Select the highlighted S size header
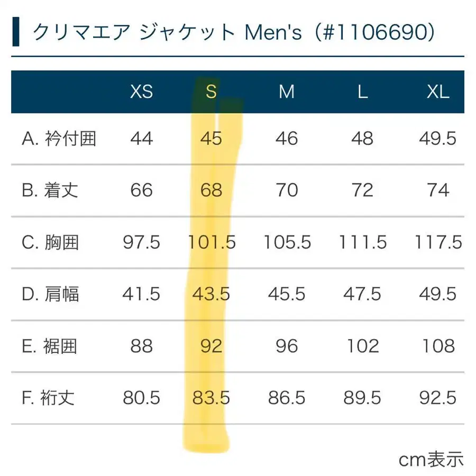The height and width of the screenshot is (476, 476). 211,92
